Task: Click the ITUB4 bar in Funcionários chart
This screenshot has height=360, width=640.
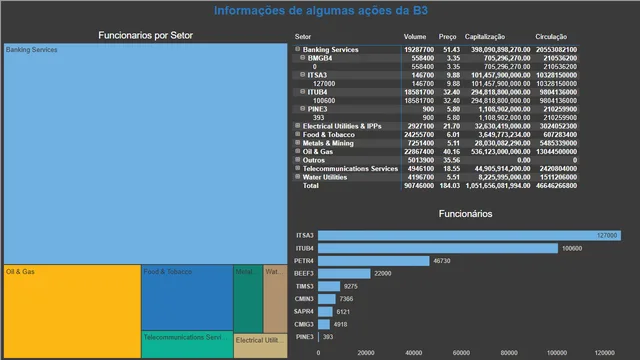Action: pyautogui.click(x=438, y=248)
